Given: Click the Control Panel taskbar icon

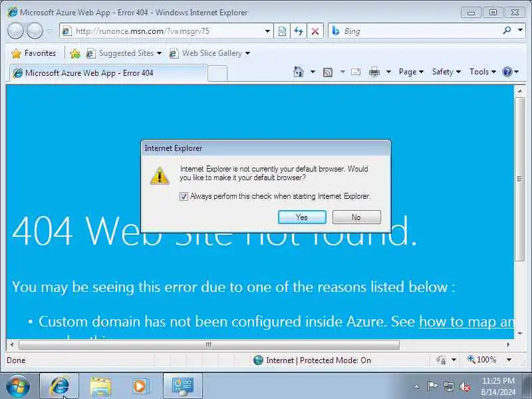Looking at the screenshot, I should [182, 386].
